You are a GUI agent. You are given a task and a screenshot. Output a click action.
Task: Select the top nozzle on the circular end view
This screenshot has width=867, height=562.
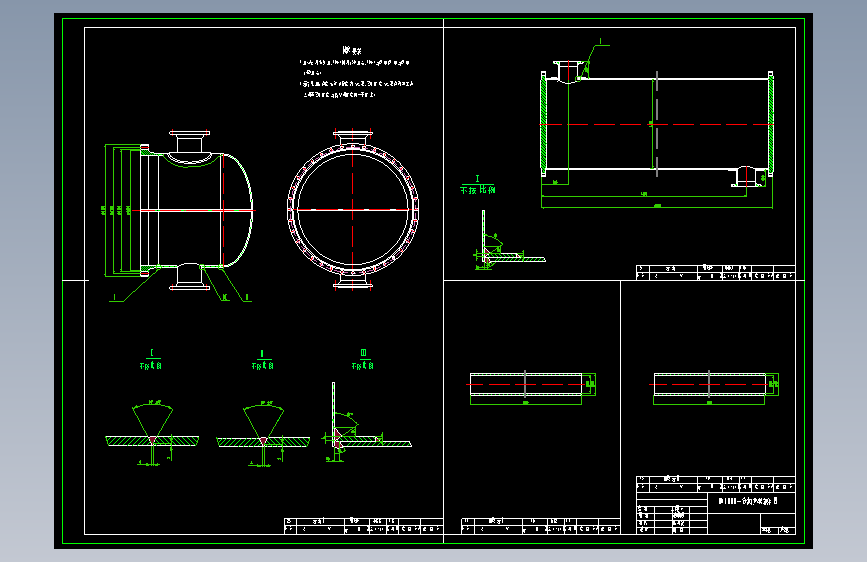353,138
